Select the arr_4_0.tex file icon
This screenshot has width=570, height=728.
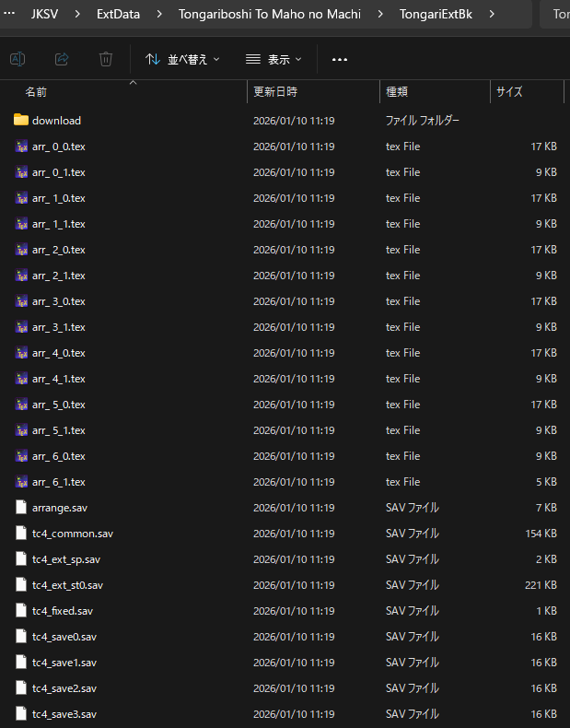[x=21, y=353]
